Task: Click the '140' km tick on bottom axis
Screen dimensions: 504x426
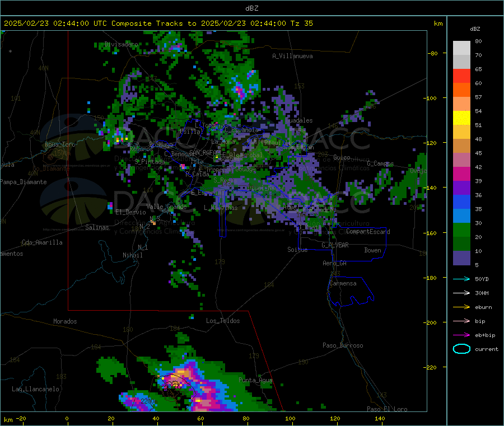Action: click(380, 419)
